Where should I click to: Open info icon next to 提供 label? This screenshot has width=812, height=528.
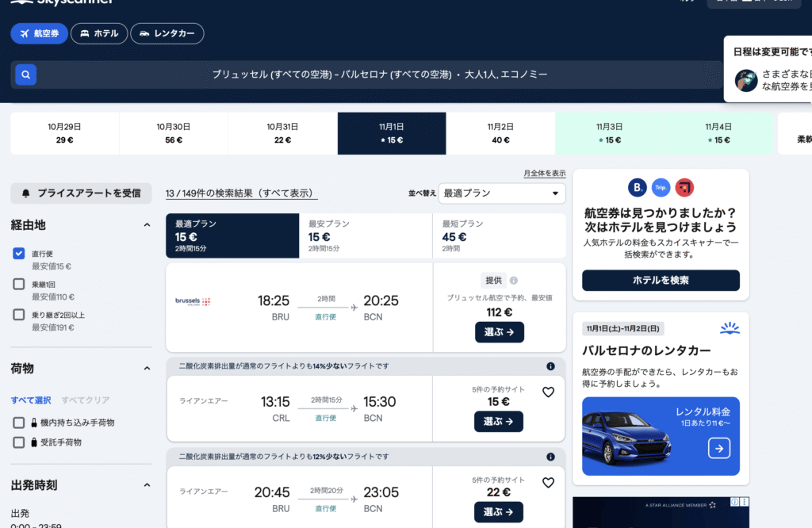pos(514,281)
